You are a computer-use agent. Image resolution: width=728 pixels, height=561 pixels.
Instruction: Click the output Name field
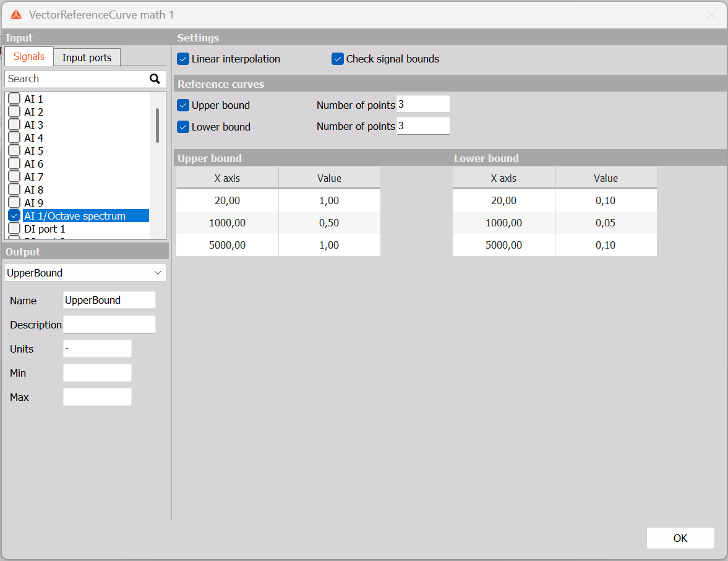pyautogui.click(x=109, y=300)
